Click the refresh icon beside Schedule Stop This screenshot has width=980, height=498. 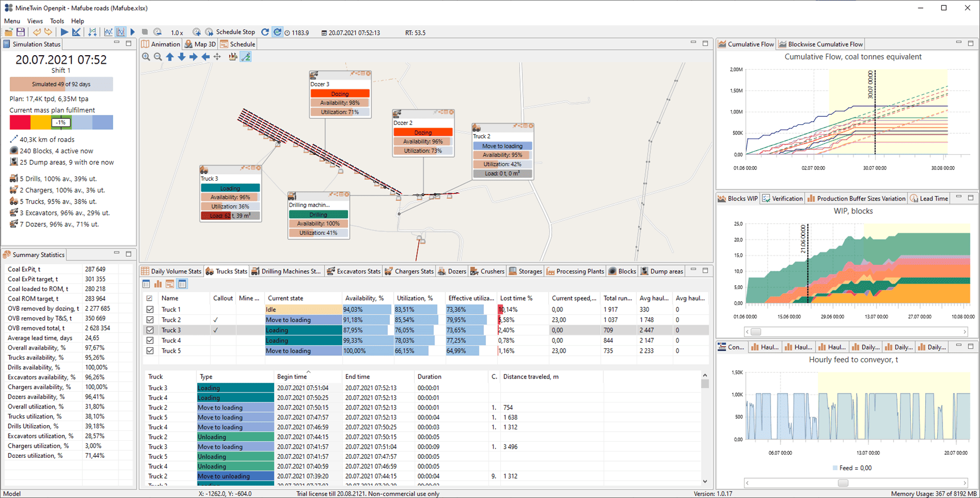(265, 32)
